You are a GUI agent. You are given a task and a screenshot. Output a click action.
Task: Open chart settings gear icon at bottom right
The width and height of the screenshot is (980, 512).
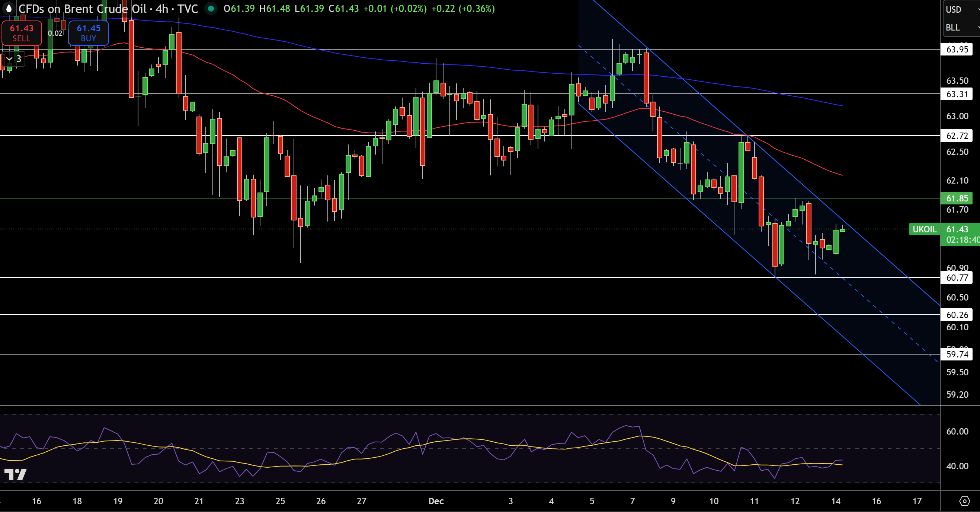[x=964, y=501]
